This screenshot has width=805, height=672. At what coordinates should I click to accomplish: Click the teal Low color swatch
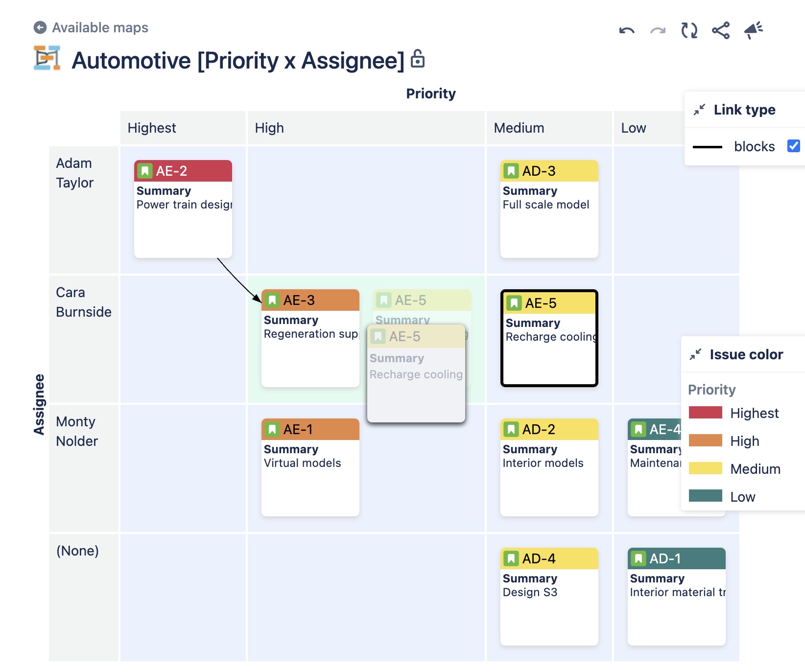[x=705, y=496]
